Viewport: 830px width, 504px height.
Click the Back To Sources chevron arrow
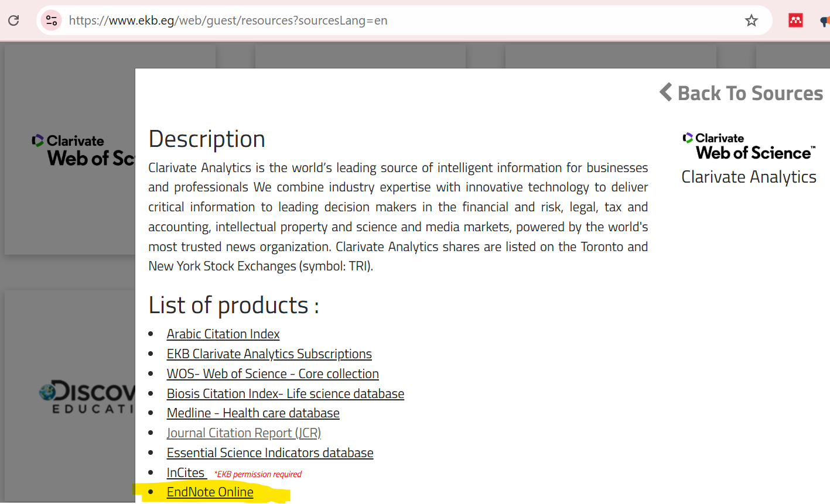665,92
